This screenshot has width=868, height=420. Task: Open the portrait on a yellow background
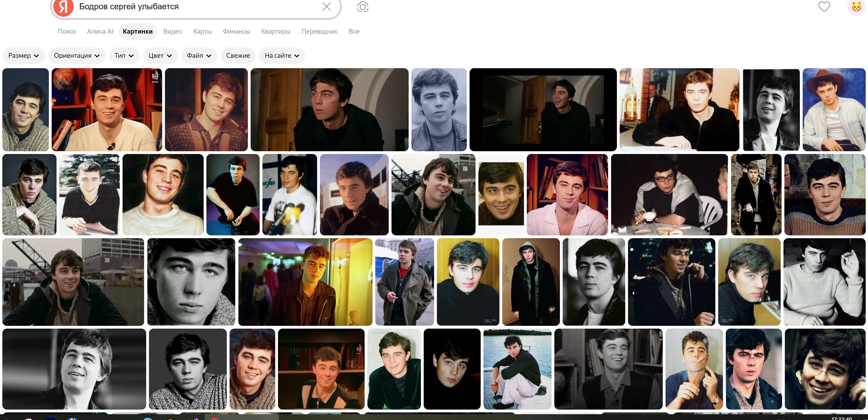(x=468, y=282)
